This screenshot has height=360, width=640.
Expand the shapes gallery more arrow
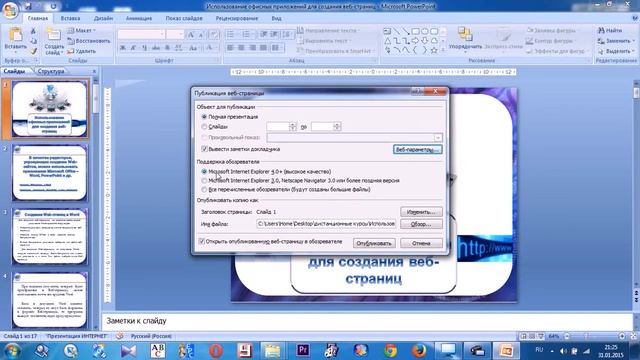[x=443, y=50]
